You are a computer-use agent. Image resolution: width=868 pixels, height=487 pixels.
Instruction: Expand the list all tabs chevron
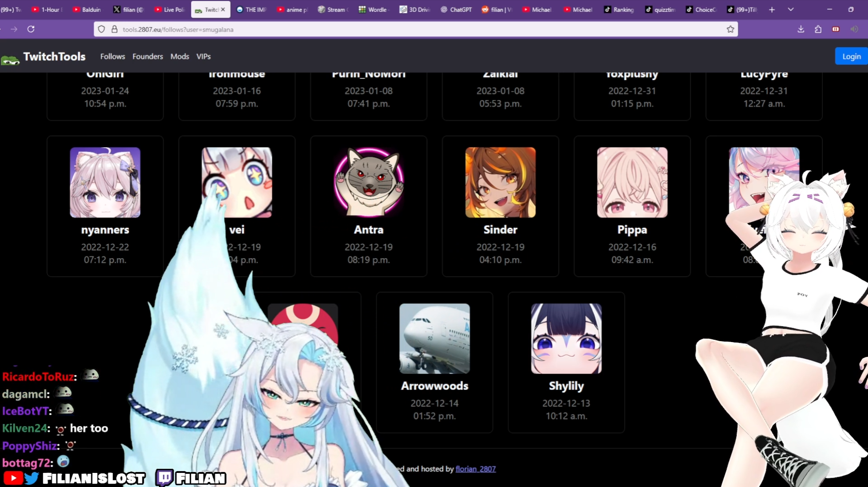[x=790, y=10]
